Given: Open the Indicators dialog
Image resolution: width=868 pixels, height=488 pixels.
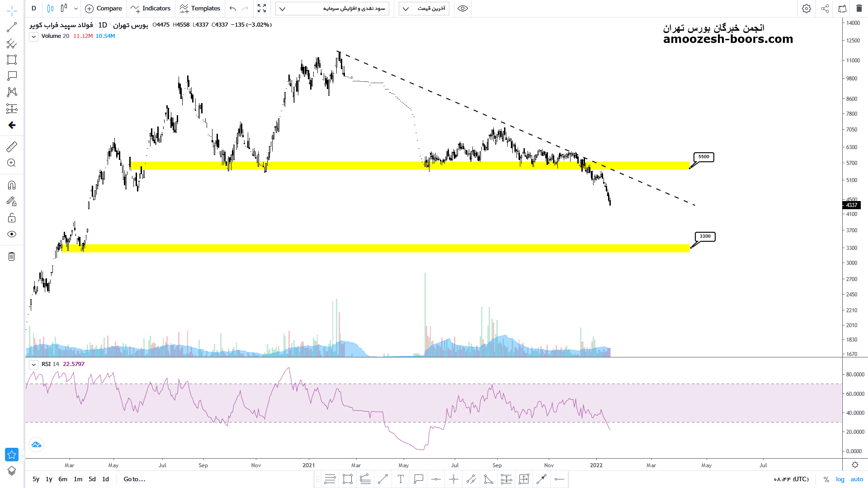Looking at the screenshot, I should click(151, 9).
